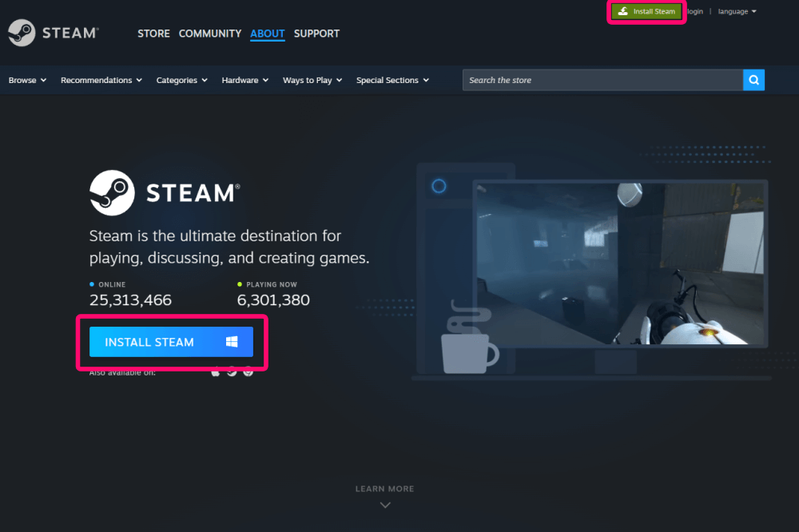The image size is (799, 532).
Task: Click the Steam logo in the header
Action: click(x=53, y=33)
